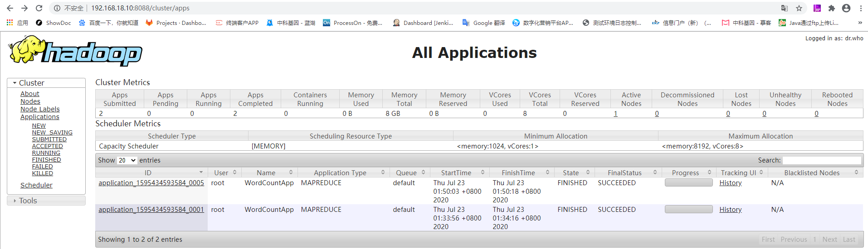Sort by StartTime column
Viewport: 868px width, 249px height.
pyautogui.click(x=460, y=172)
